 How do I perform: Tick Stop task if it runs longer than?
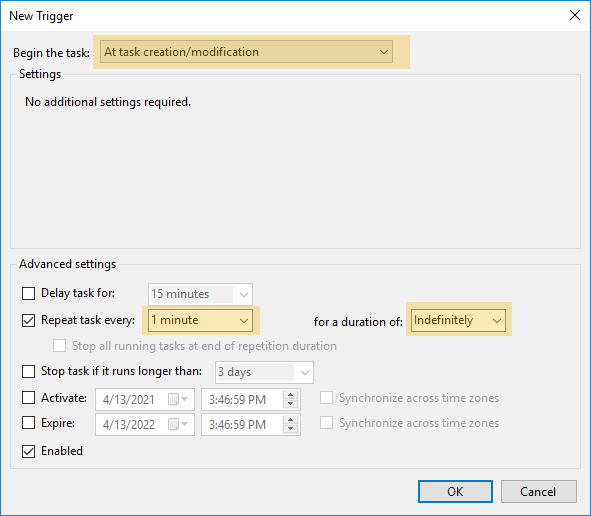pyautogui.click(x=28, y=371)
